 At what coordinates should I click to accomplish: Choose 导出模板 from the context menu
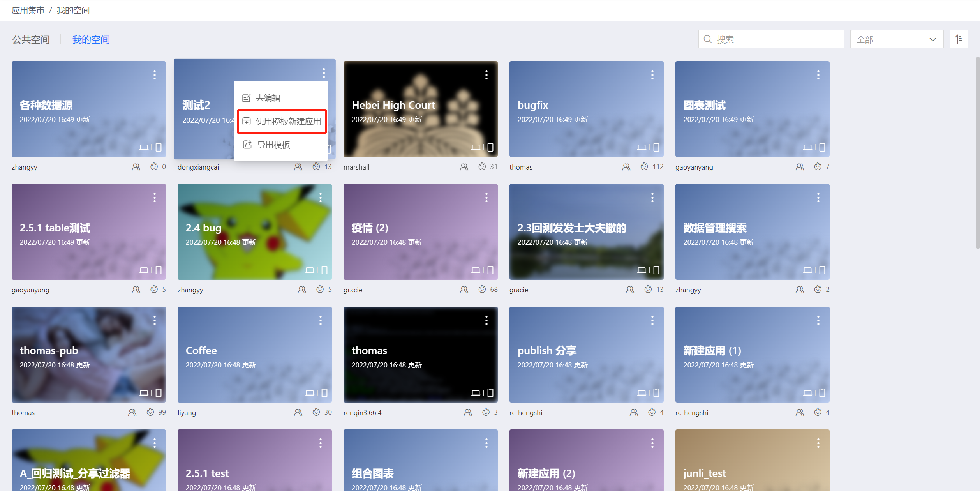pos(273,145)
